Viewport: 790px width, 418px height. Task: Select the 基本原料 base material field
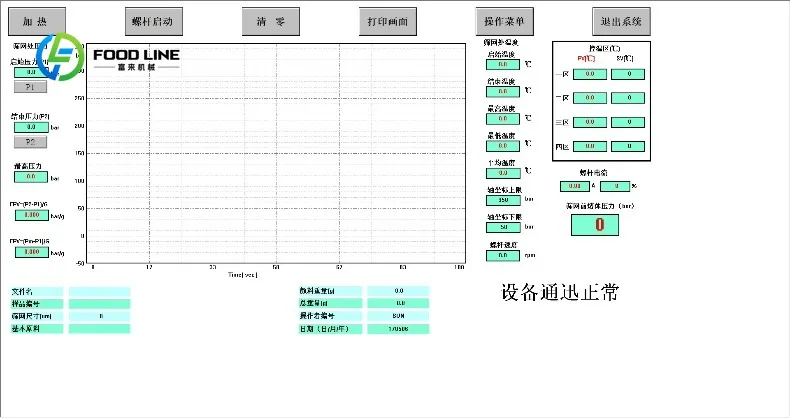[99, 328]
